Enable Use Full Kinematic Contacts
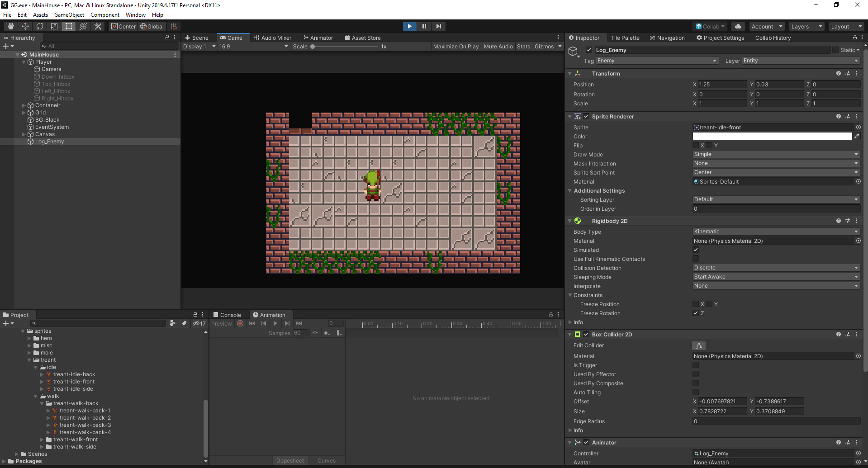The height and width of the screenshot is (468, 868). (696, 259)
